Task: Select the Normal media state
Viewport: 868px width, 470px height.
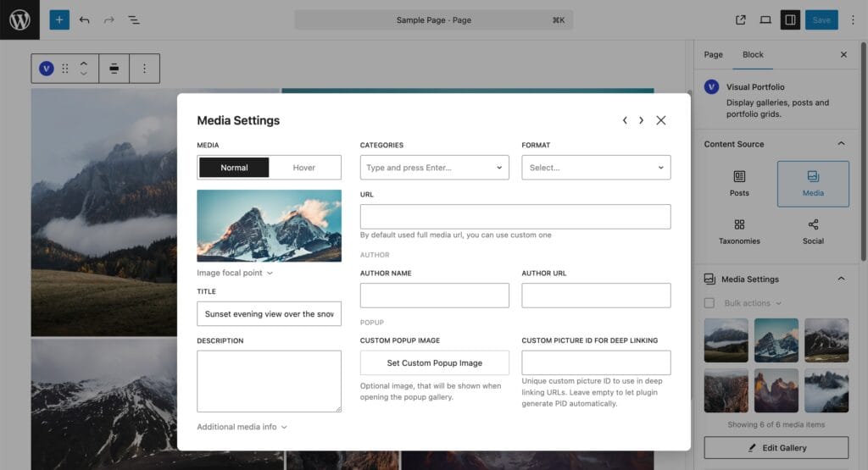Action: tap(234, 168)
